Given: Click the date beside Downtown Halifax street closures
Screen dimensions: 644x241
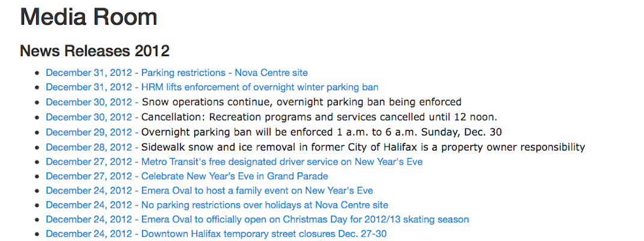Looking at the screenshot, I should 88,234.
